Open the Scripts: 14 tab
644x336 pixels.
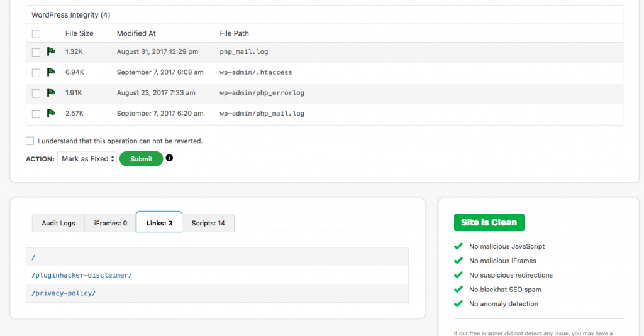[x=208, y=223]
